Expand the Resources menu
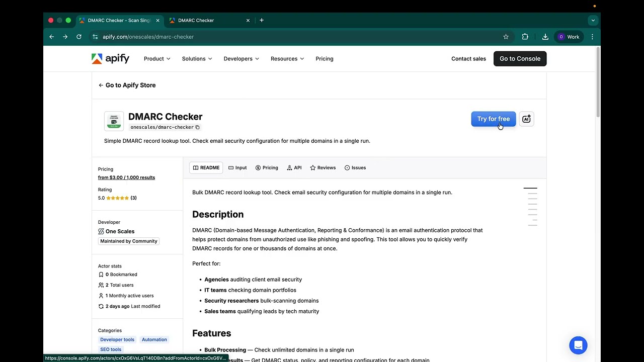Viewport: 644px width, 362px height. [287, 59]
